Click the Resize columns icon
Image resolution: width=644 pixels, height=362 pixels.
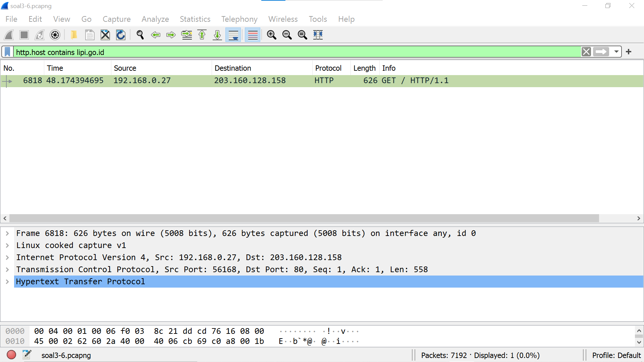click(x=318, y=35)
